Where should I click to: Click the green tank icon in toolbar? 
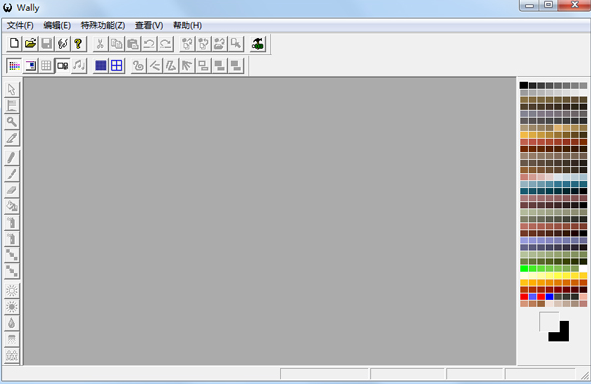point(258,44)
